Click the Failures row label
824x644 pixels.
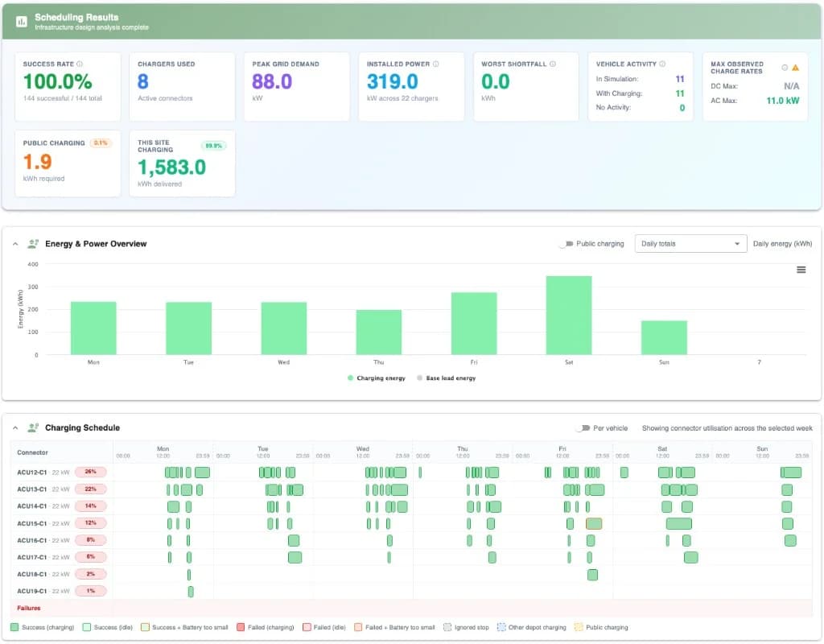click(29, 608)
